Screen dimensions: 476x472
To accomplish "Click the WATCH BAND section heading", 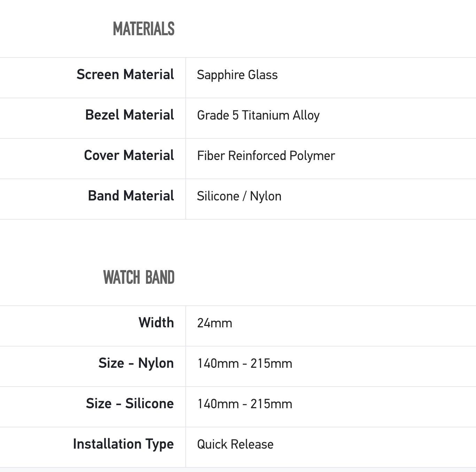I will coord(139,277).
